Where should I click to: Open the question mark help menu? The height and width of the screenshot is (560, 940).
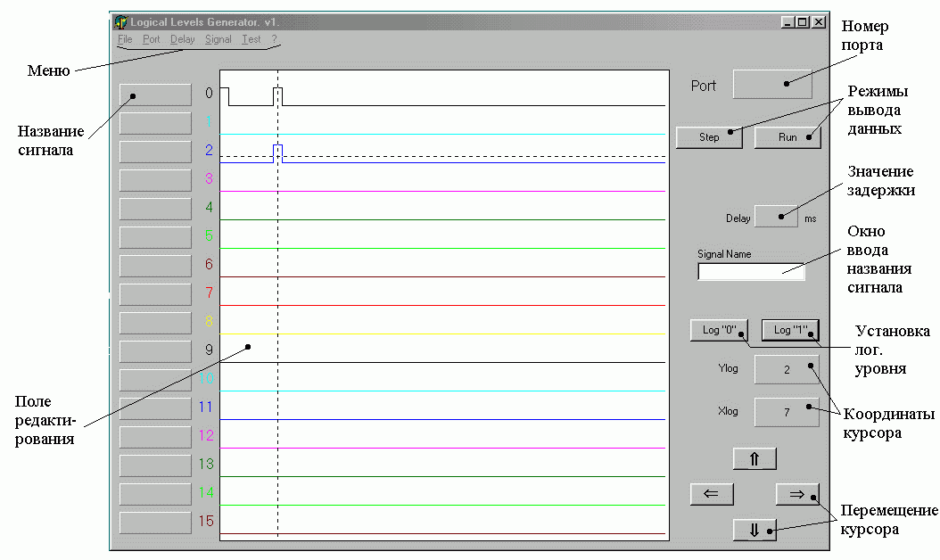pyautogui.click(x=275, y=40)
